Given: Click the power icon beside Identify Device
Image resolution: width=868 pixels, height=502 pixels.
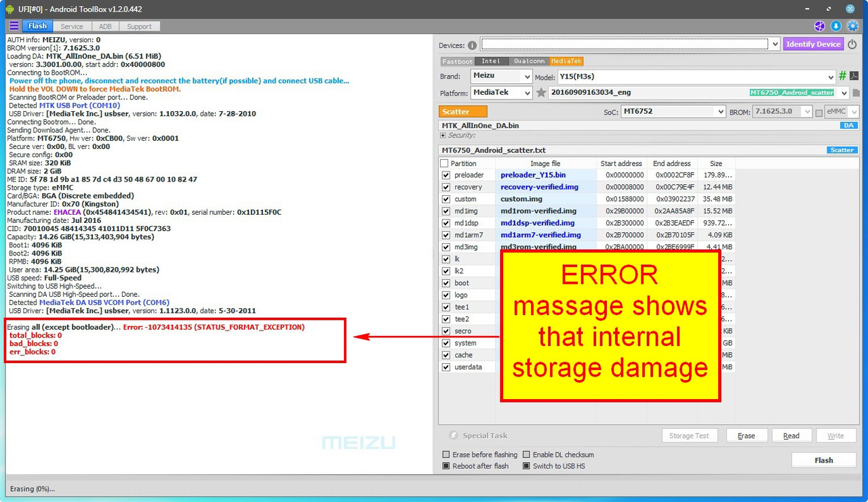Looking at the screenshot, I should click(x=852, y=44).
